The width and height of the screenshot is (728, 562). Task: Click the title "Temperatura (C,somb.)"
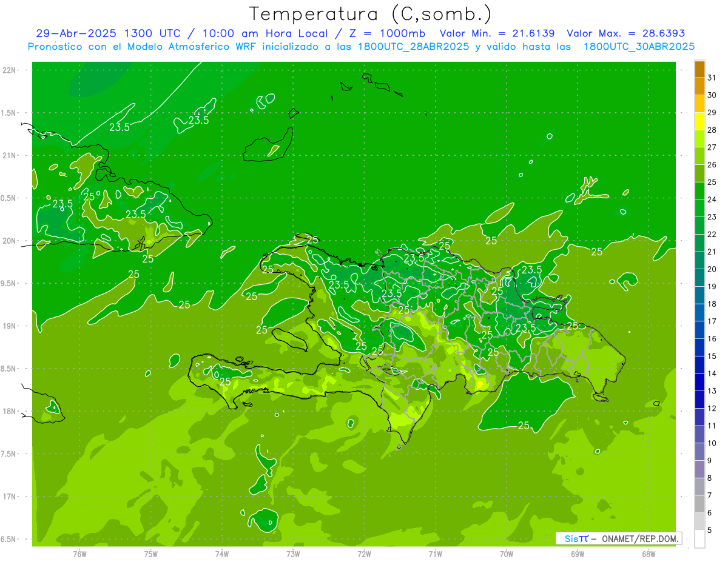[x=370, y=14]
